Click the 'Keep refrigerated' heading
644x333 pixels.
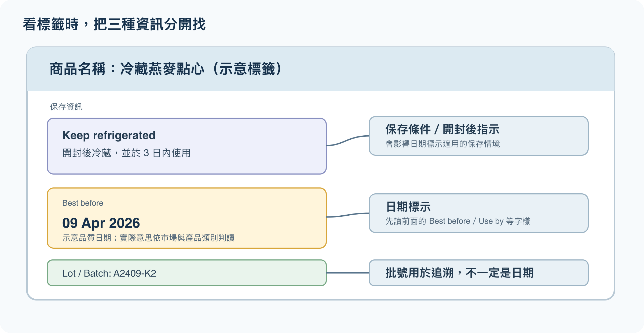tap(109, 135)
